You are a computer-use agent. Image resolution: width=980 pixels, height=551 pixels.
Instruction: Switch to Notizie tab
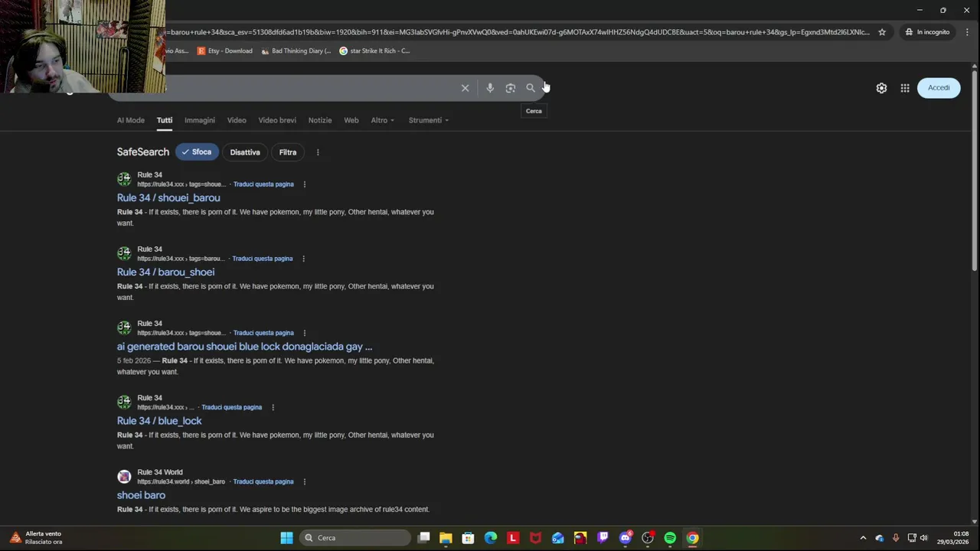click(x=320, y=120)
